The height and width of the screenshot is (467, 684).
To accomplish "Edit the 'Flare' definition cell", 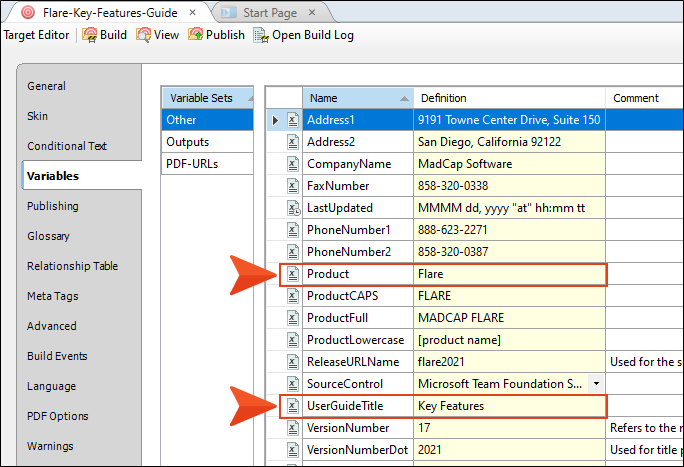I will (509, 274).
